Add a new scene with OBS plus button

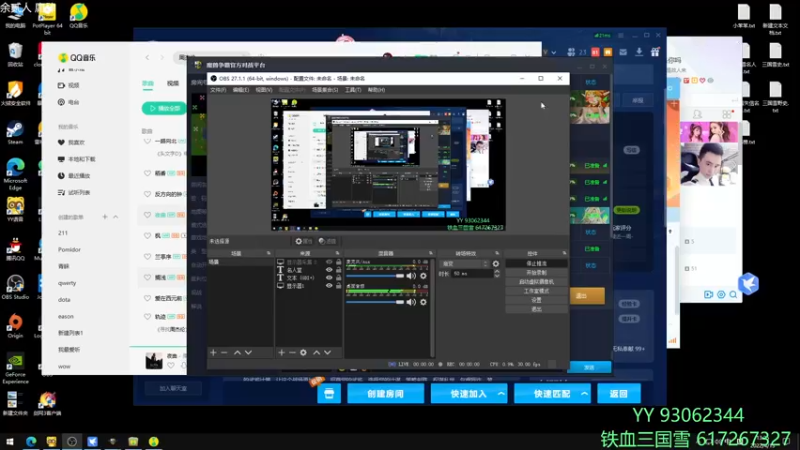[213, 353]
